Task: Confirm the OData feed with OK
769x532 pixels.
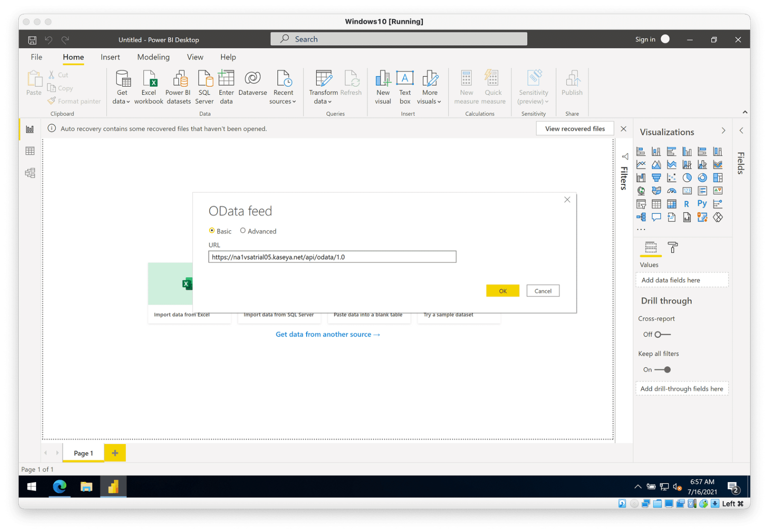Action: (x=502, y=291)
